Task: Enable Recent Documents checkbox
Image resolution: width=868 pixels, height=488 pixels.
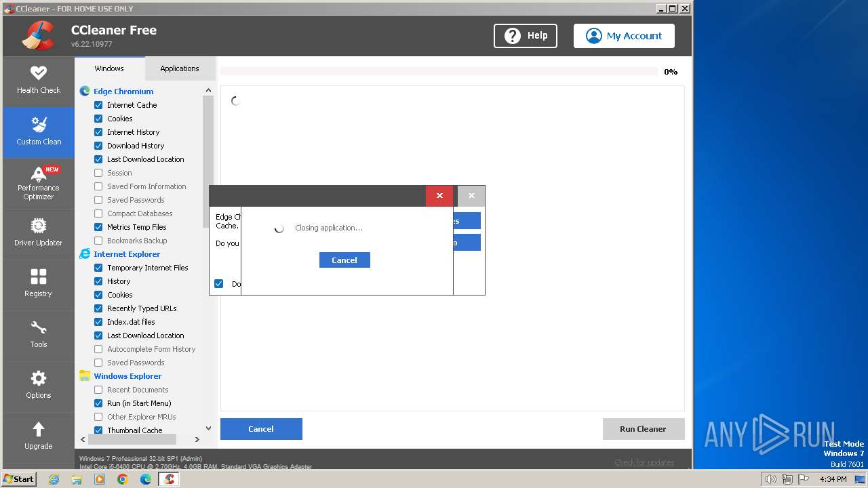Action: [x=98, y=390]
